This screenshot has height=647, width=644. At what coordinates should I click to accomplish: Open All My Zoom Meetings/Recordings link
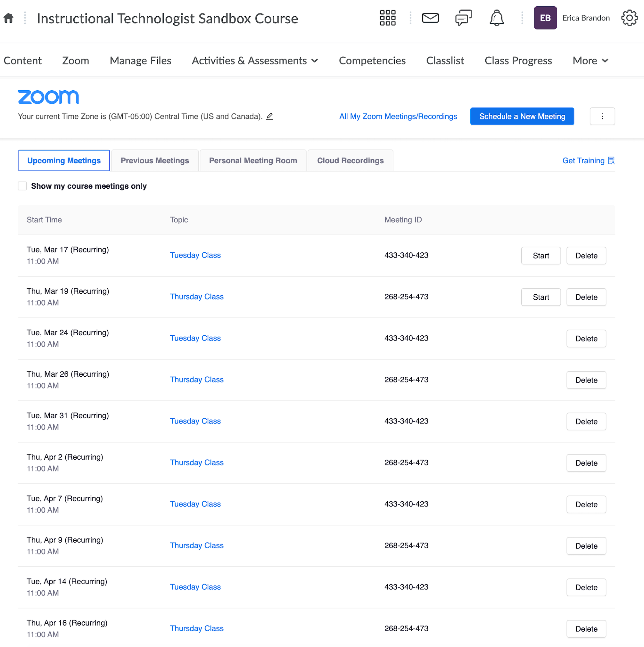398,116
